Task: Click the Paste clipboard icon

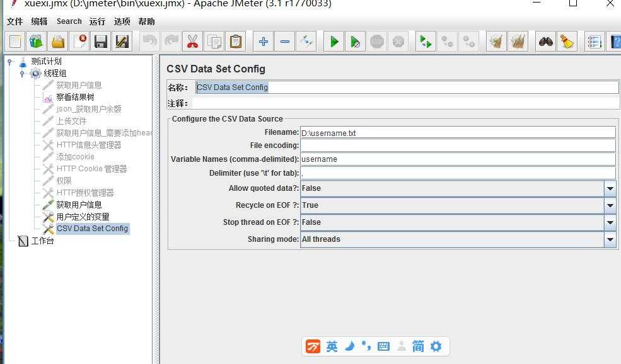Action: click(x=236, y=42)
